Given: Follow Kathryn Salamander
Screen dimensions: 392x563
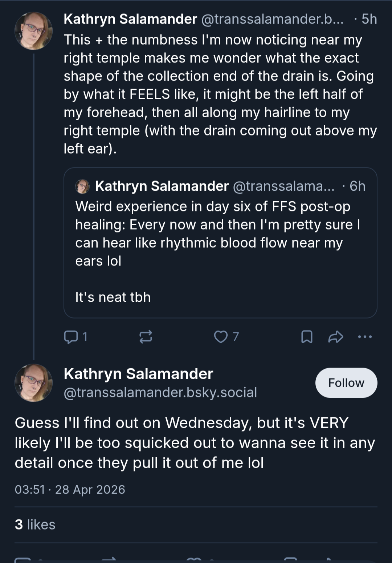Looking at the screenshot, I should (x=346, y=383).
